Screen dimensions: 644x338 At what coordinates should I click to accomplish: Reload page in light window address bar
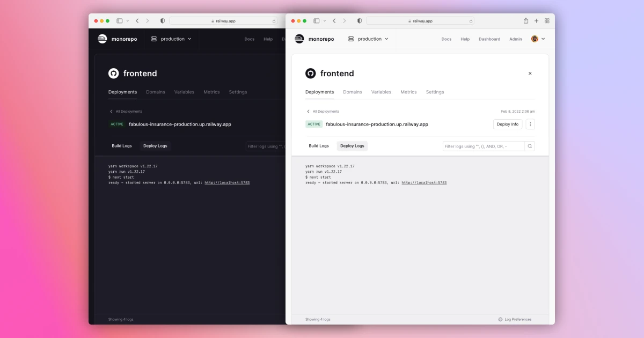(x=471, y=21)
